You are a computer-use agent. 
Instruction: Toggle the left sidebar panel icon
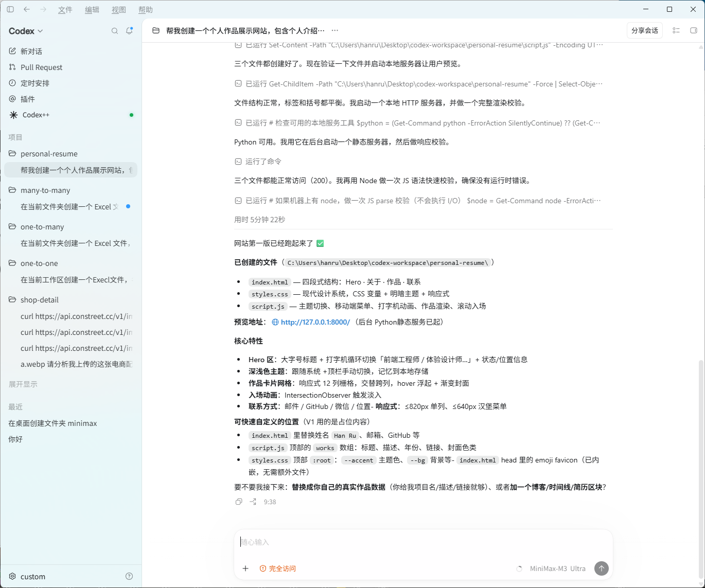[x=10, y=9]
